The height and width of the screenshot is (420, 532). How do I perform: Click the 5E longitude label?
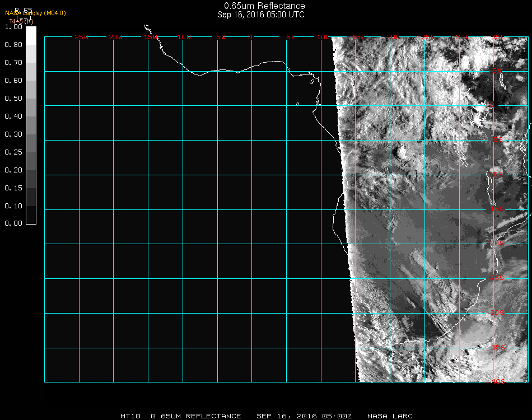coord(290,37)
